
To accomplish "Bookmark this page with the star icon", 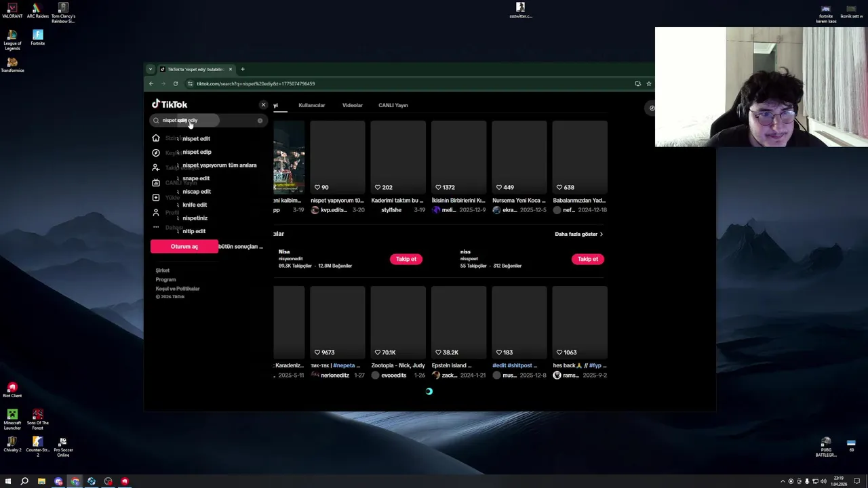I will [649, 83].
